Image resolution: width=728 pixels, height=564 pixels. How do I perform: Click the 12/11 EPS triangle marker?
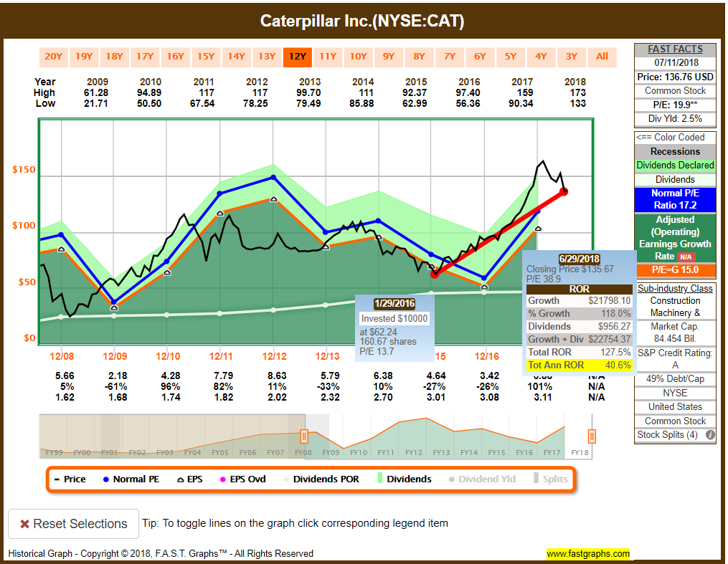pyautogui.click(x=220, y=213)
